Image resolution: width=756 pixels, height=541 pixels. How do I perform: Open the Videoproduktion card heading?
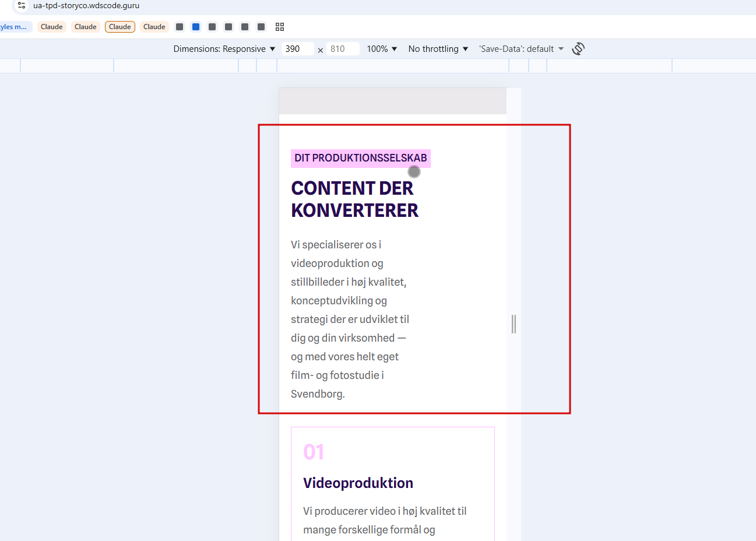click(x=358, y=483)
